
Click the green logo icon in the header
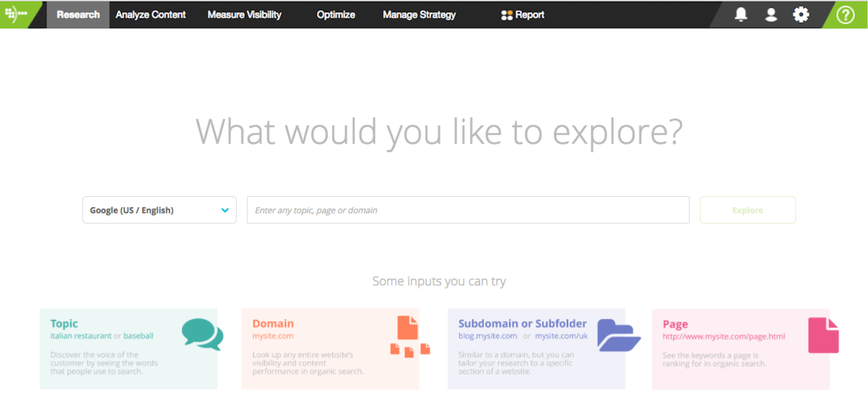tap(16, 14)
